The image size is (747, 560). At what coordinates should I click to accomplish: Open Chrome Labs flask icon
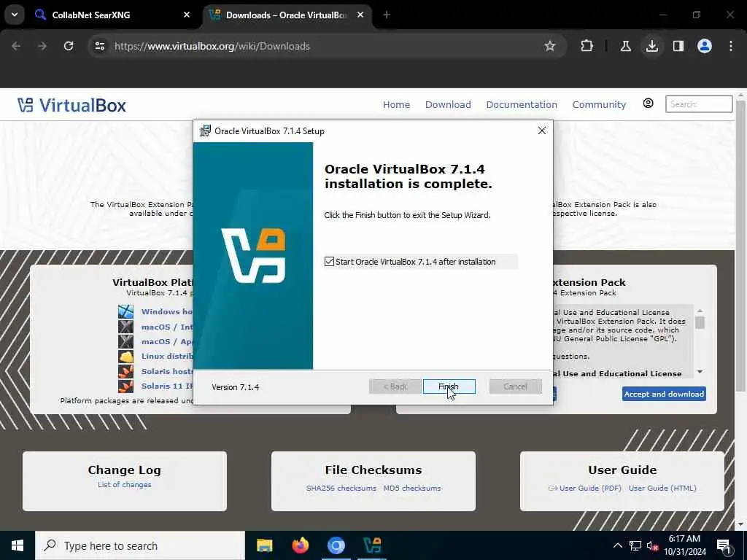[x=625, y=46]
